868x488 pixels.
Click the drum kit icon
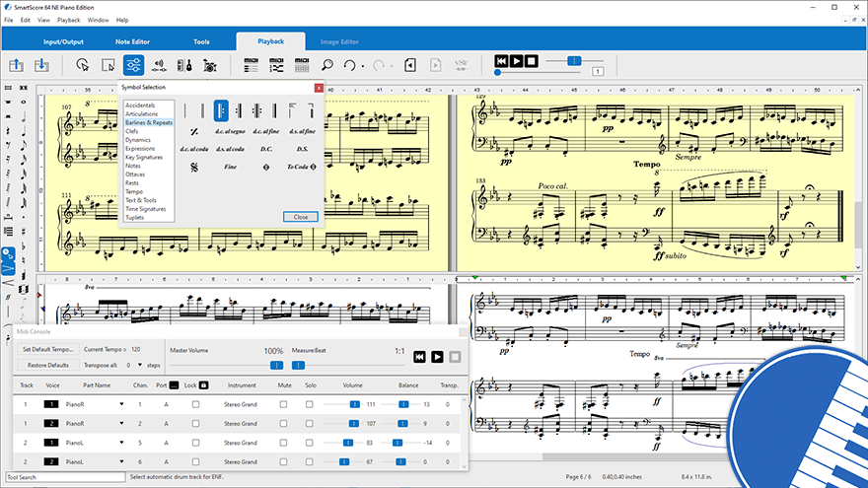[210, 66]
